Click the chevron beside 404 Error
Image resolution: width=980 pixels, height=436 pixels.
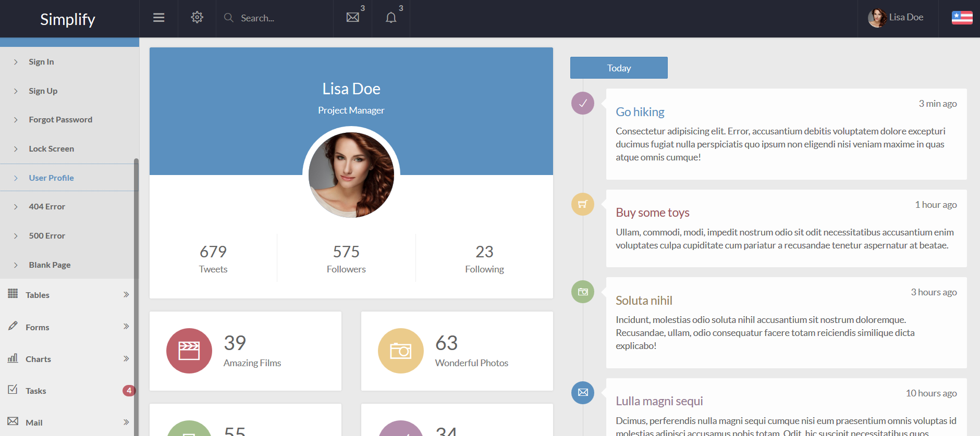tap(16, 207)
